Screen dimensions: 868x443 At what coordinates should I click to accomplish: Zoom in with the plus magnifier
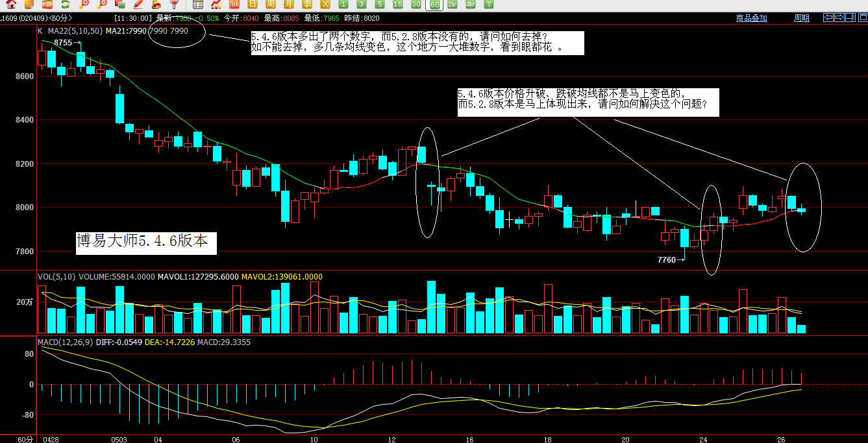point(84,5)
